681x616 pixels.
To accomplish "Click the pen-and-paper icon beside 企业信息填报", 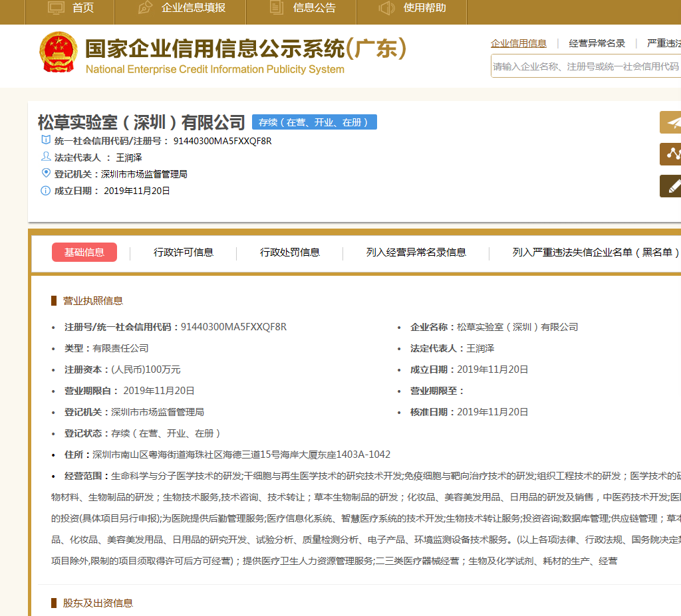I will (145, 8).
